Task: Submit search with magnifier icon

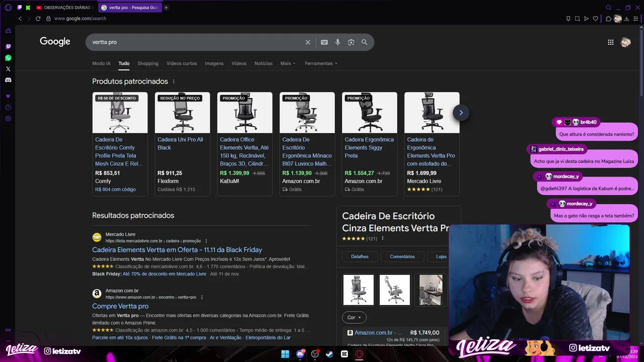Action: (364, 42)
